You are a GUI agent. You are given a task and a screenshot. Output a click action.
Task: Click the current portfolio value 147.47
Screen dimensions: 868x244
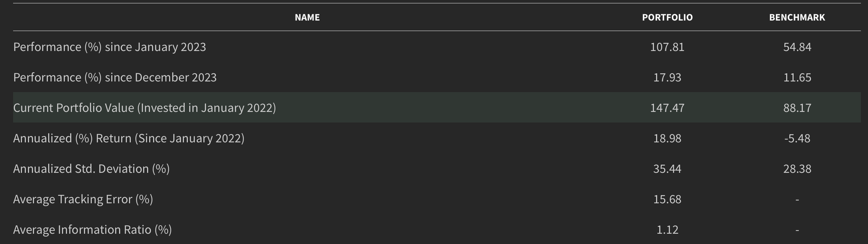coord(667,108)
